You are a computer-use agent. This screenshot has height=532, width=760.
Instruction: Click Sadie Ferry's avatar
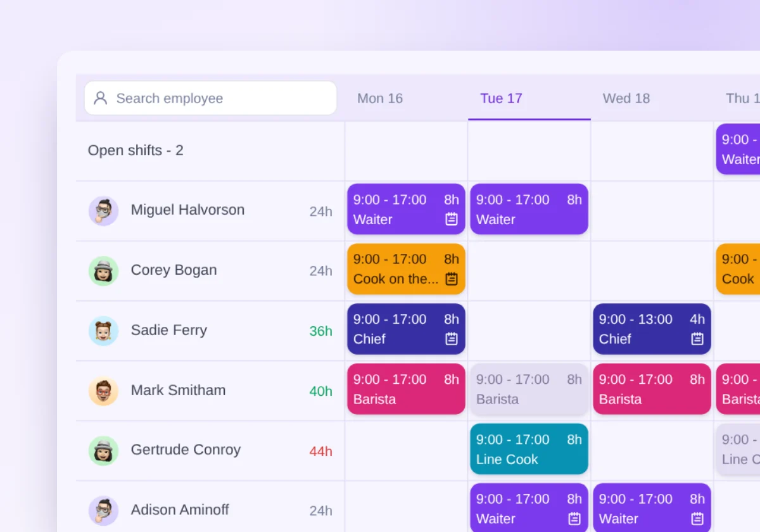click(x=103, y=331)
